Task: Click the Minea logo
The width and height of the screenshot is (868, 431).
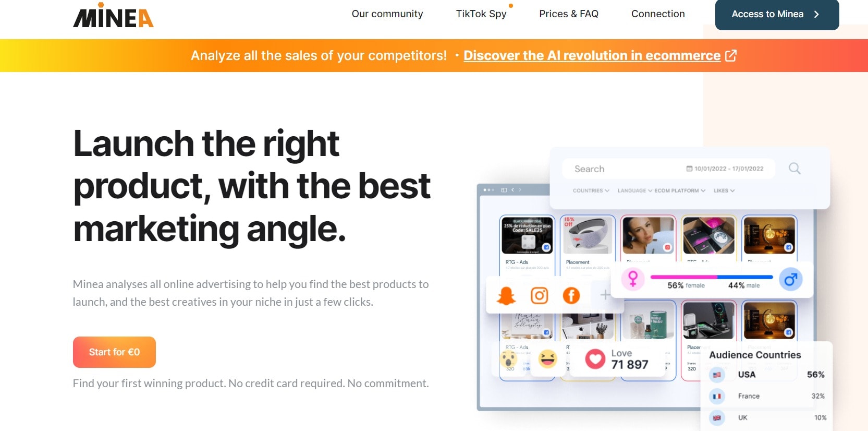Action: click(x=113, y=15)
